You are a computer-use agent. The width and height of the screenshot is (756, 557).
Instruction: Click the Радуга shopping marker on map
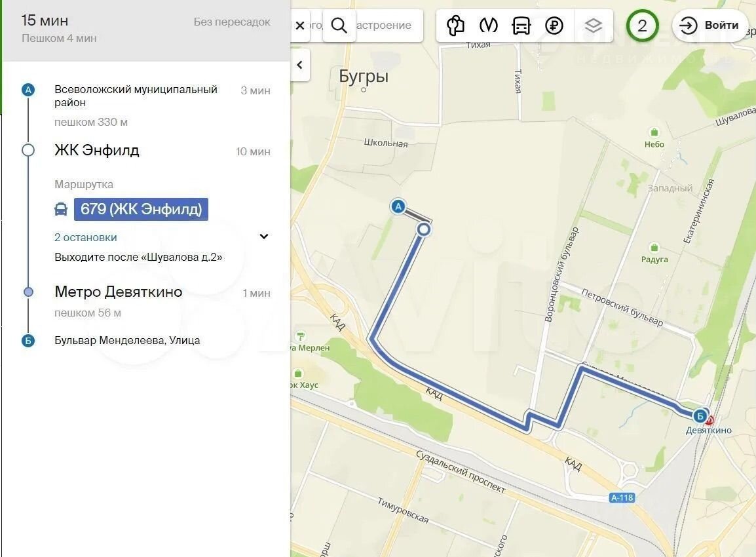[x=654, y=248]
